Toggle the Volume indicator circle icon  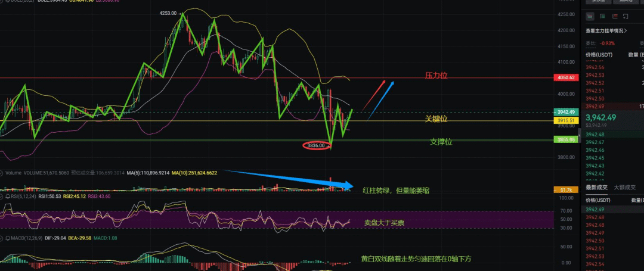[x=3, y=173]
